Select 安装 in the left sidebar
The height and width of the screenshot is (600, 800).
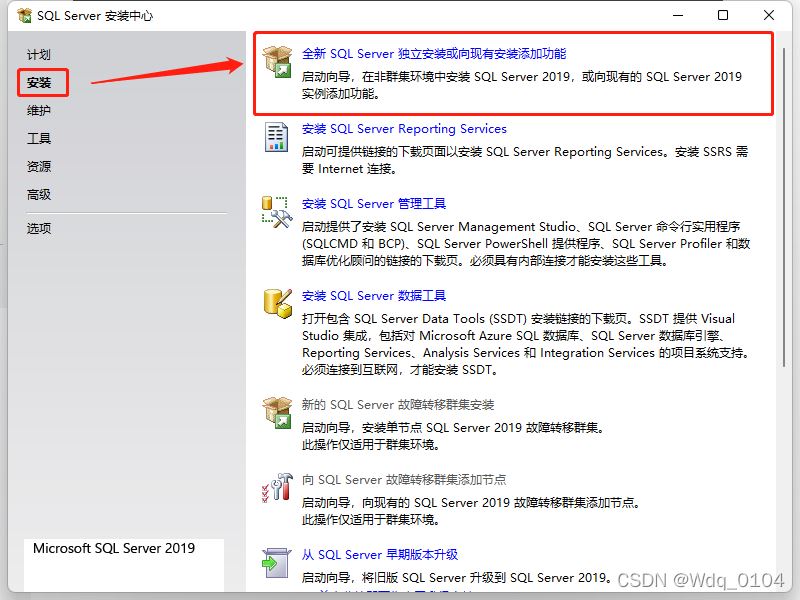point(40,83)
